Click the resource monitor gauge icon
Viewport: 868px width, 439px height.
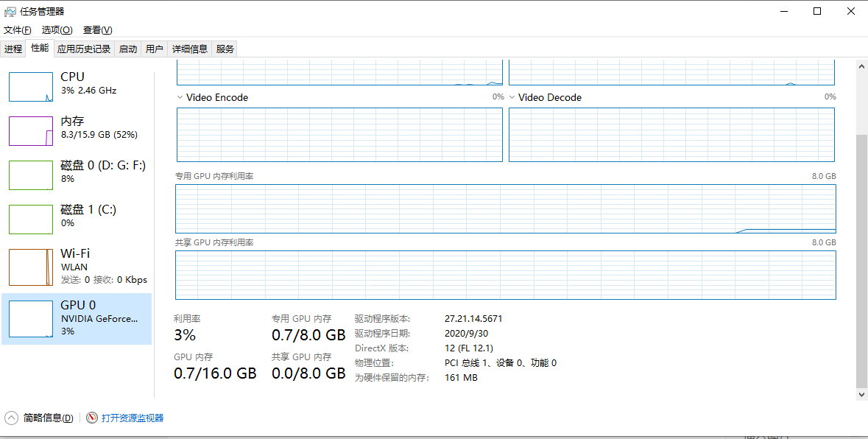[92, 418]
